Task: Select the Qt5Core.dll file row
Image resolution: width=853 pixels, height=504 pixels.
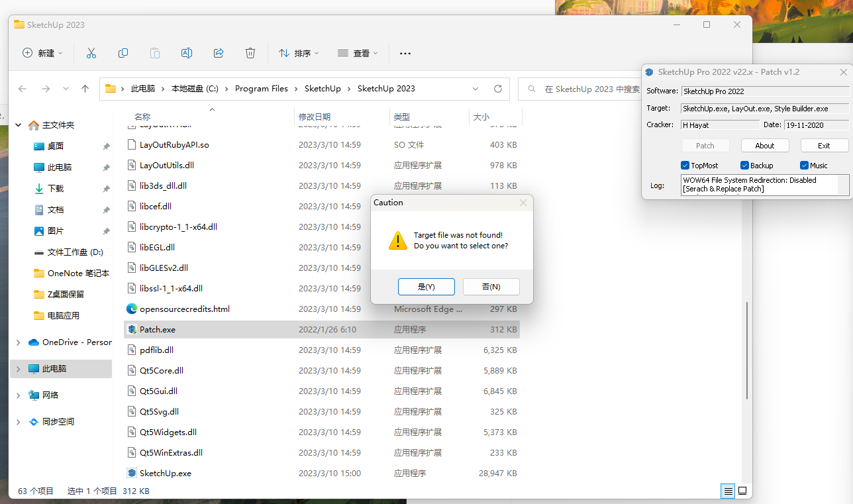Action: coord(322,370)
